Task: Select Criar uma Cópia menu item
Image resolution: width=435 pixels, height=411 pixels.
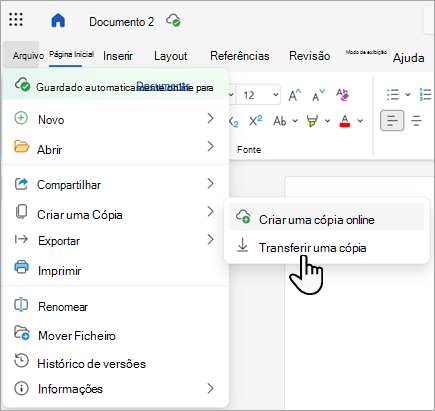Action: pyautogui.click(x=115, y=213)
